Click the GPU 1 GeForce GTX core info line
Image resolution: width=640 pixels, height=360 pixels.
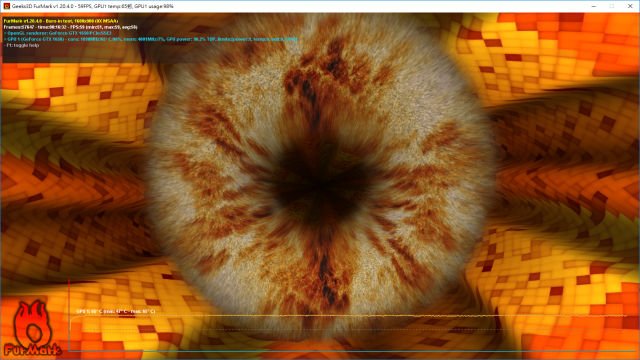pos(150,39)
